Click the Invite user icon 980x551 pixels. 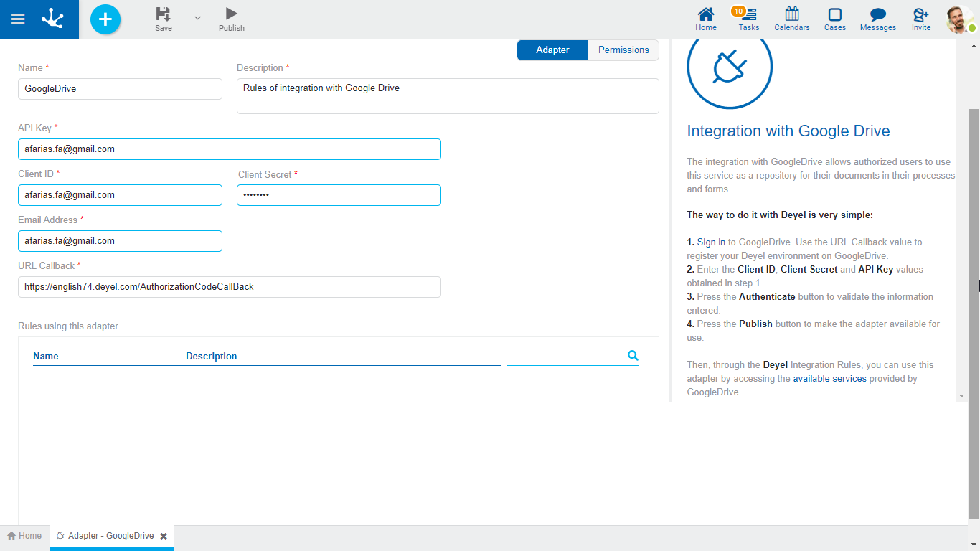pyautogui.click(x=920, y=19)
